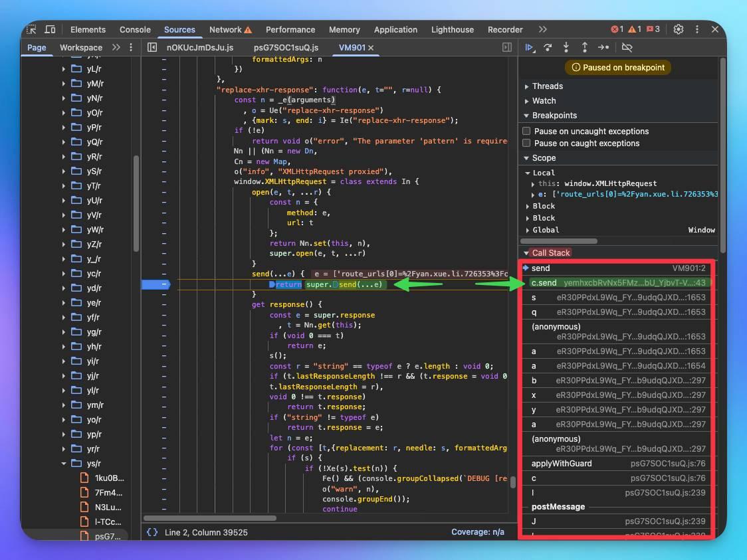Step over next function call
Image resolution: width=747 pixels, height=560 pixels.
tap(548, 47)
